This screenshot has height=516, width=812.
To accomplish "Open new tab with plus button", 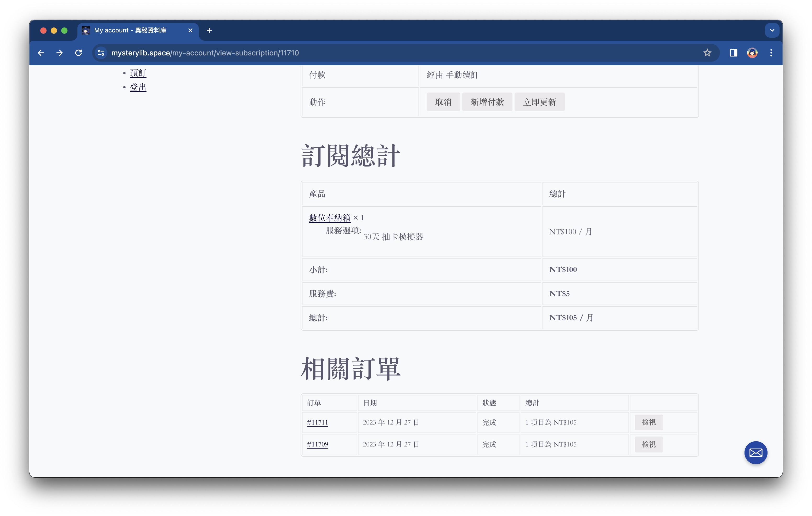I will pos(209,30).
